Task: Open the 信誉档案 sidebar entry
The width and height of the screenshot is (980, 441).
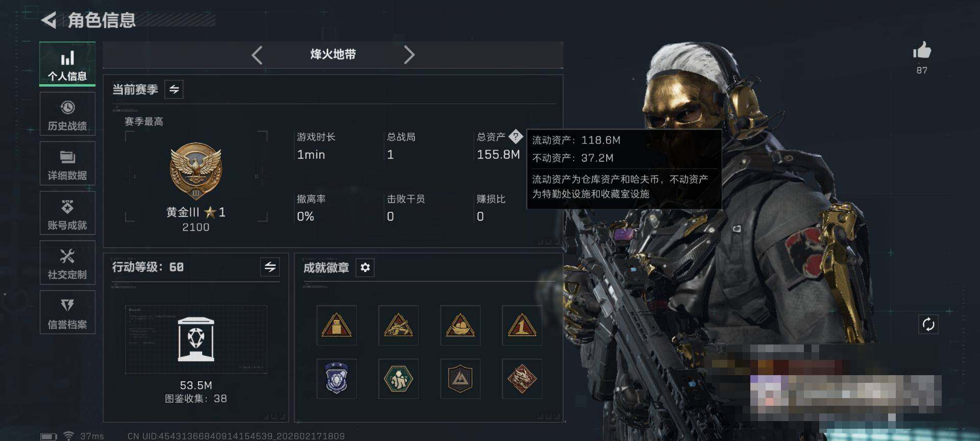Action: (67, 312)
